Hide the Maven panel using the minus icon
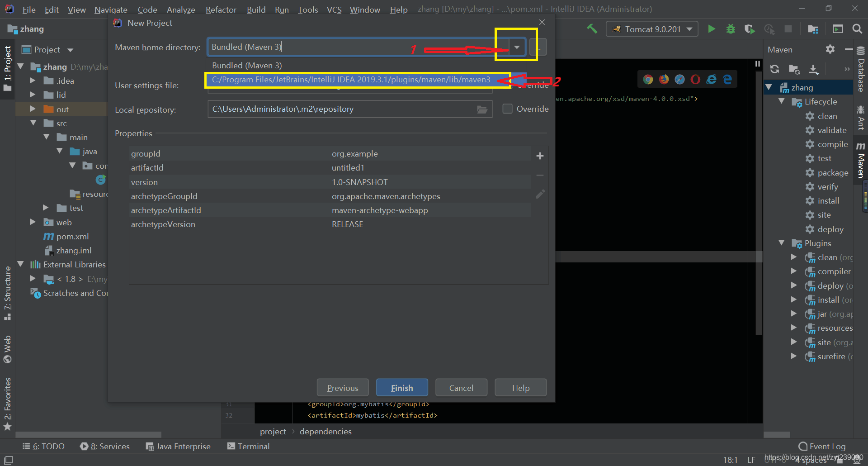This screenshot has height=466, width=868. click(x=849, y=49)
